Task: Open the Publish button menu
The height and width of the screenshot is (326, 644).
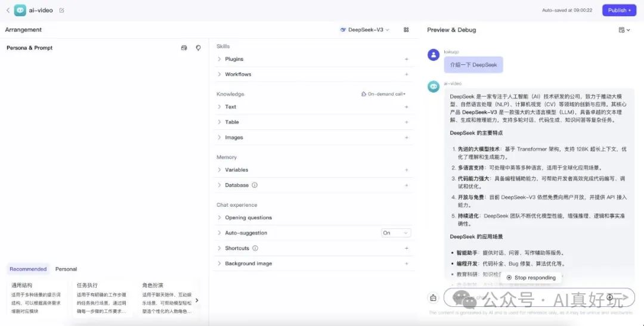Action: point(619,10)
